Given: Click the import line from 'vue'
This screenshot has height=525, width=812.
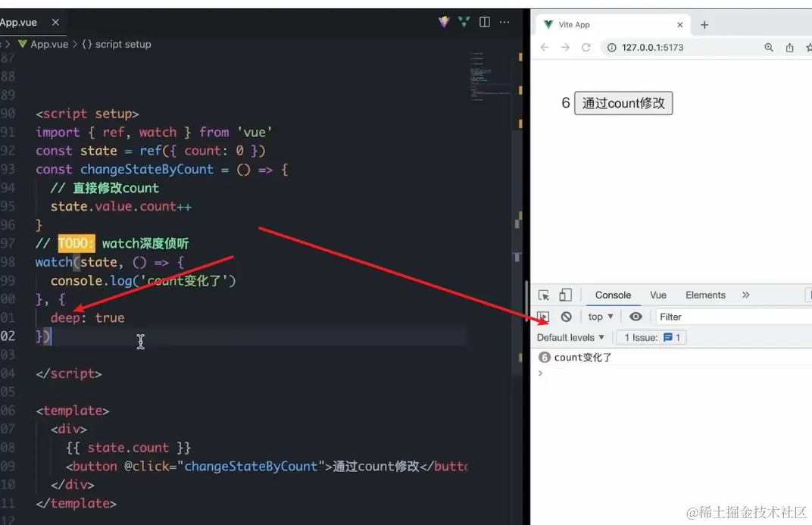Looking at the screenshot, I should pos(154,132).
